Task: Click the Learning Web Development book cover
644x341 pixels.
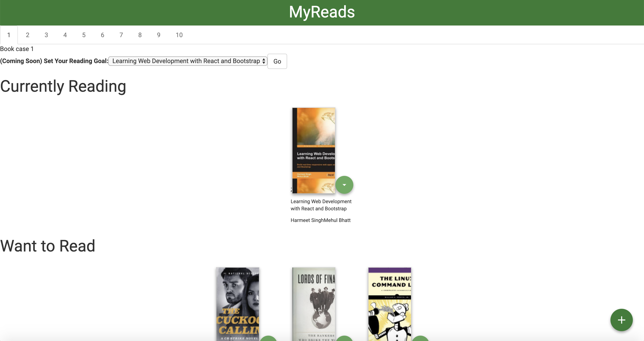Action: coord(314,150)
